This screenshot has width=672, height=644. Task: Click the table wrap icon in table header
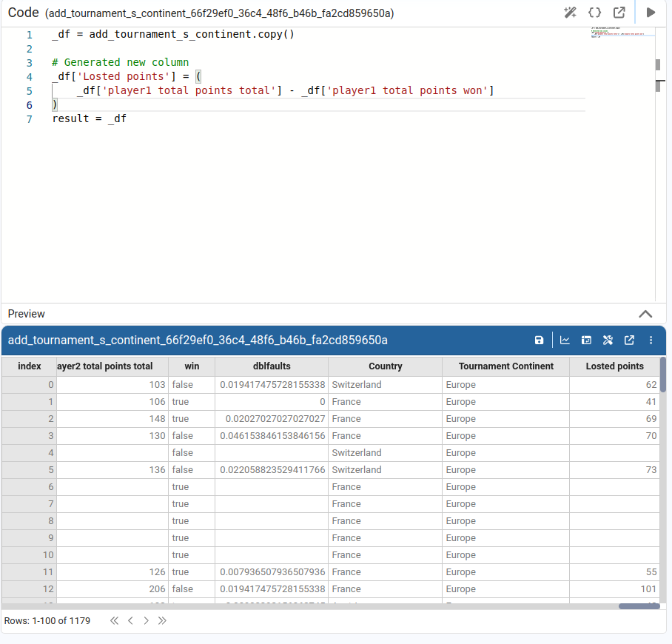(586, 341)
